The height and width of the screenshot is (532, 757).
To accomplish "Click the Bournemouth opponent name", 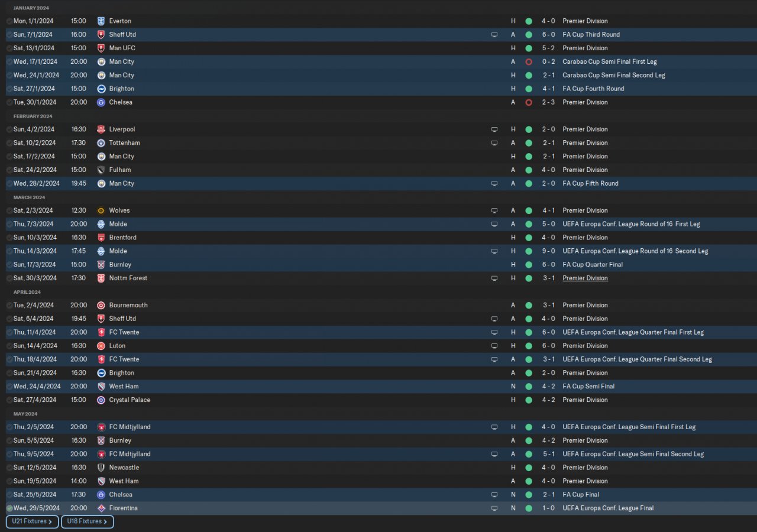I will pyautogui.click(x=128, y=305).
